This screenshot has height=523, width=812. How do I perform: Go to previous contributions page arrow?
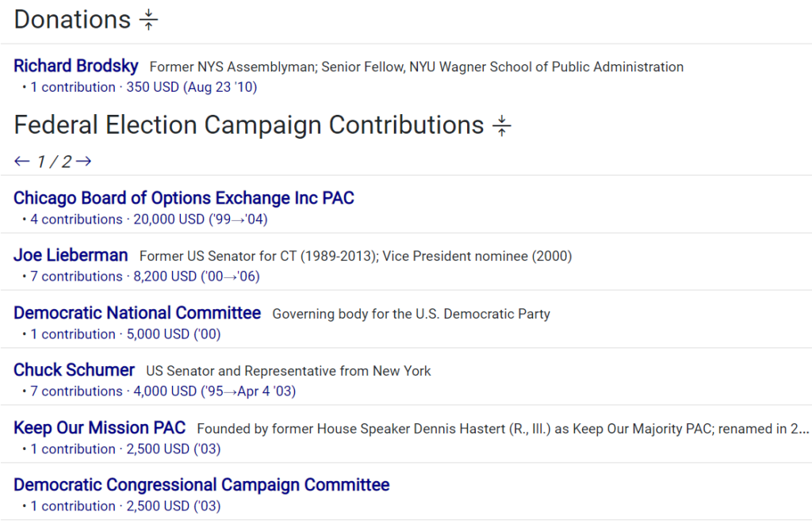pos(21,162)
